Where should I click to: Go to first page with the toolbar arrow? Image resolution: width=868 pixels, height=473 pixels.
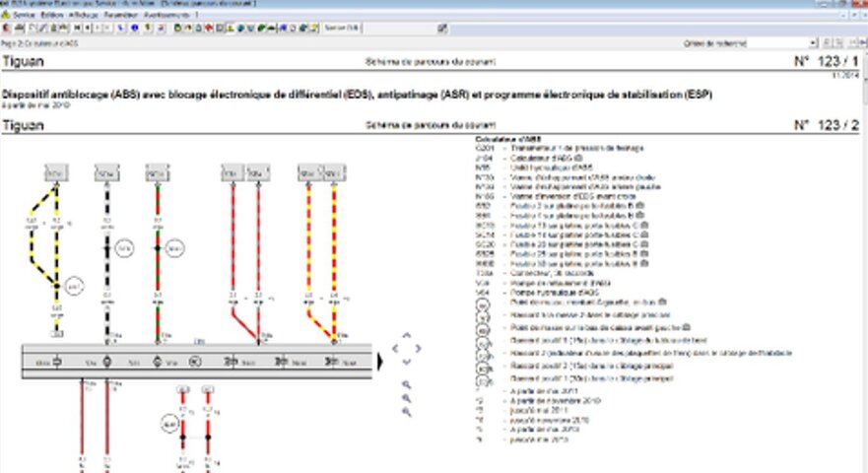click(x=77, y=28)
